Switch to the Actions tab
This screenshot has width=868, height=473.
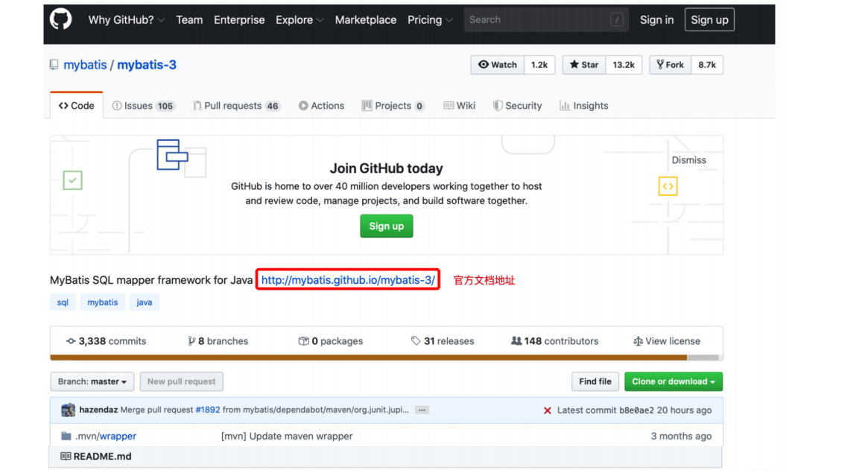click(321, 106)
